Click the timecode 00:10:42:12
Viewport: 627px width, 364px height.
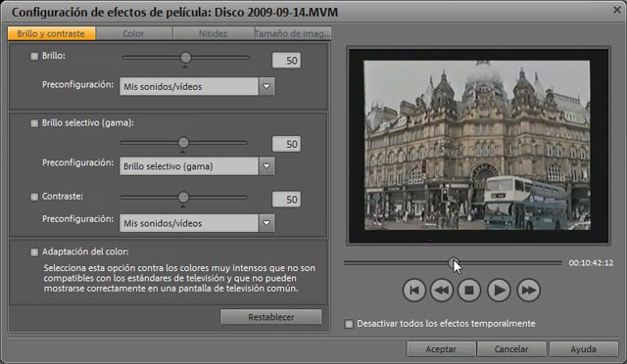(591, 263)
